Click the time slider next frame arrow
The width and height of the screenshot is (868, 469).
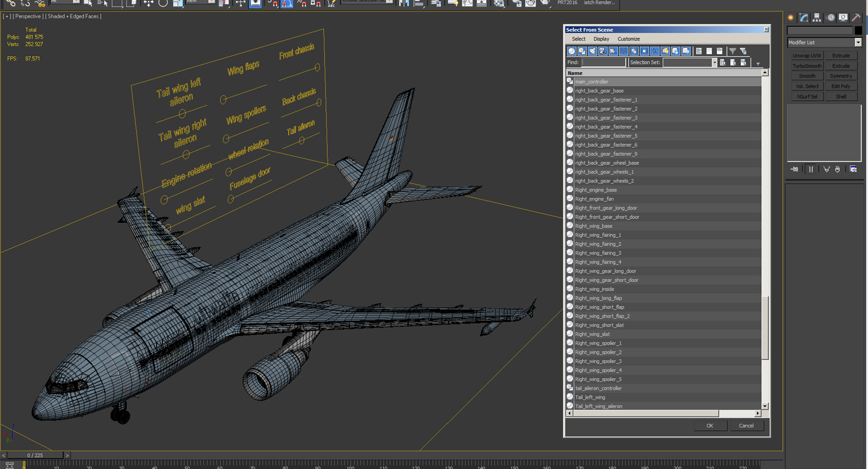pyautogui.click(x=67, y=455)
